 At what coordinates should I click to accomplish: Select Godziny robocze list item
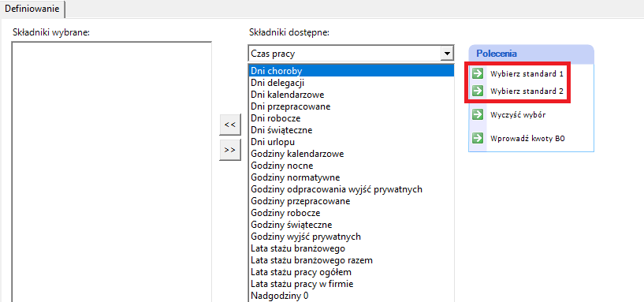point(351,213)
